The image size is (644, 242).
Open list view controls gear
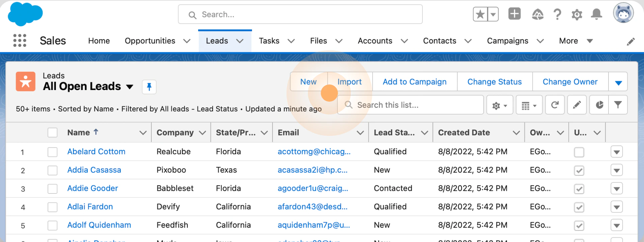click(499, 105)
